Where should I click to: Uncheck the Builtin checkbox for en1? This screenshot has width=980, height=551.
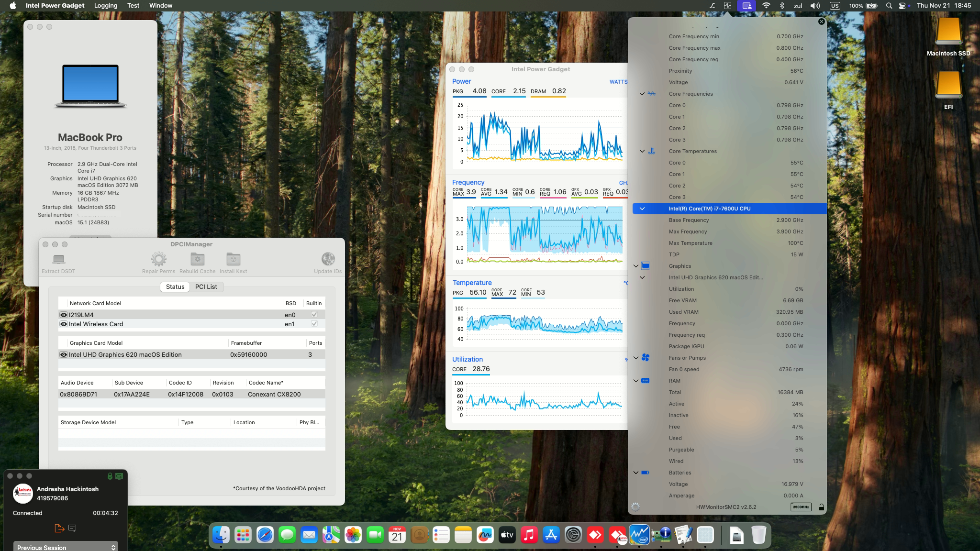click(x=314, y=324)
